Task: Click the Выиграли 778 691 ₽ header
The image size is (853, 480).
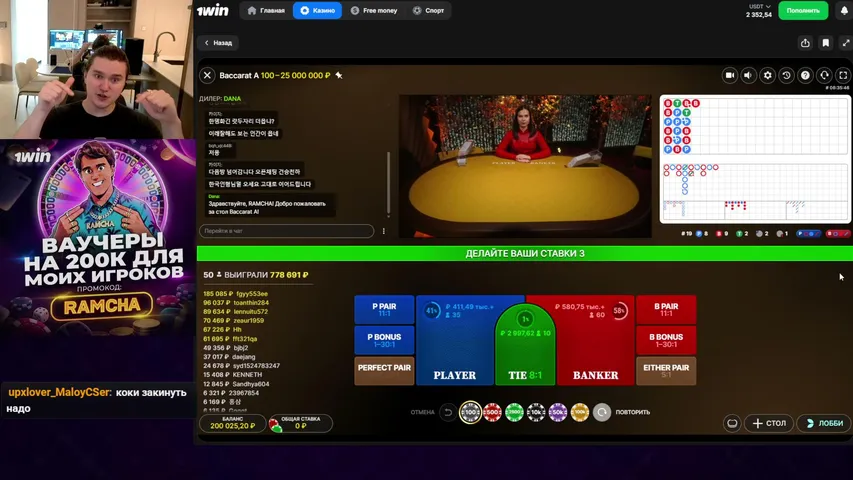Action: pos(256,275)
